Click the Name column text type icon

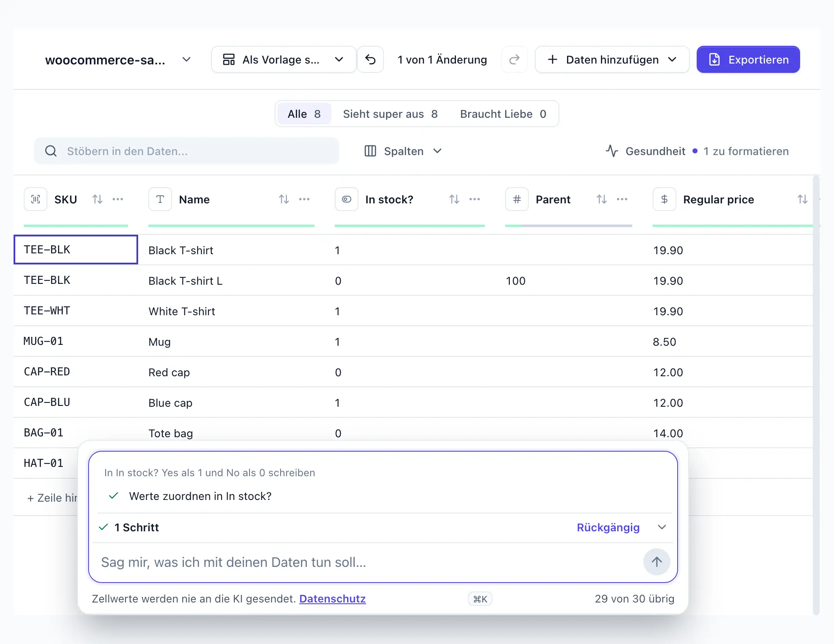point(160,199)
